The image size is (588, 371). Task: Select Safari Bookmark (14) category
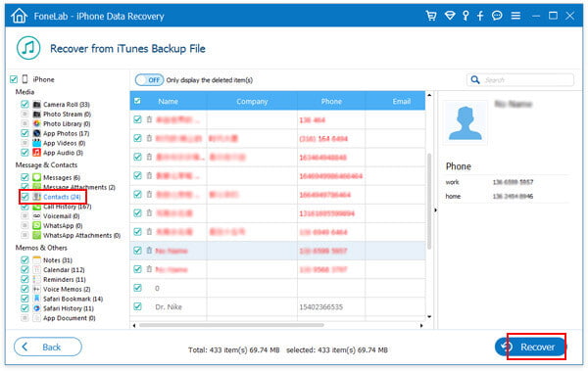(x=73, y=299)
